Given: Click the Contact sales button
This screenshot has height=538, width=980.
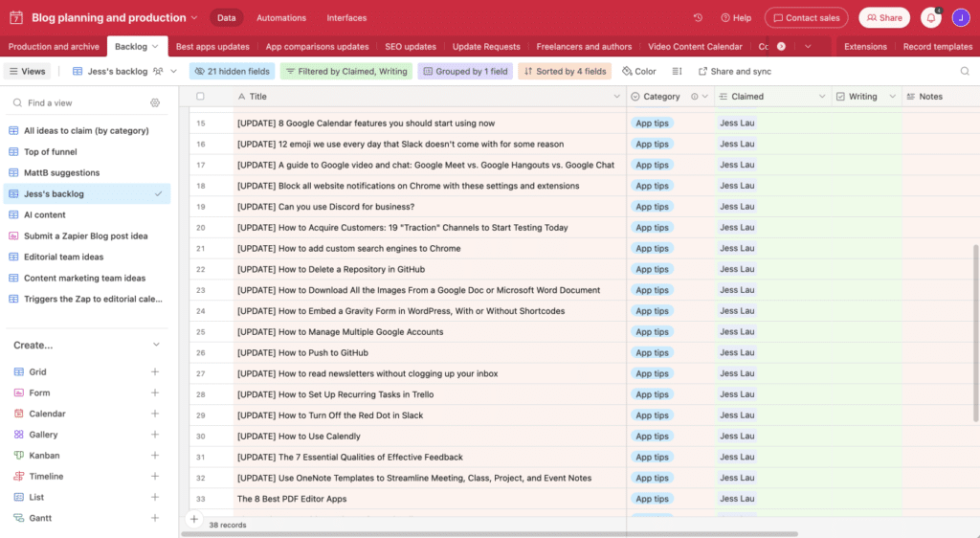Looking at the screenshot, I should tap(806, 17).
